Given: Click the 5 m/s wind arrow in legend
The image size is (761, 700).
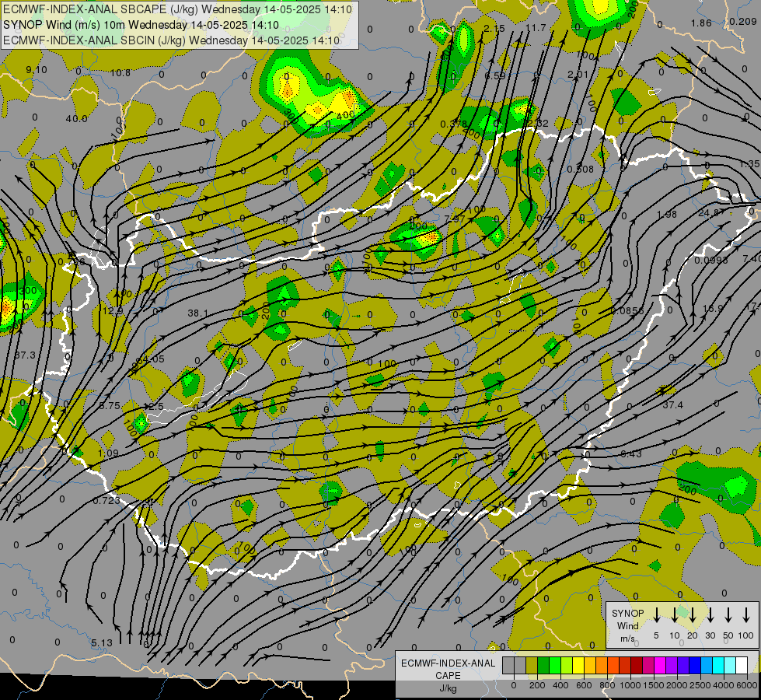Looking at the screenshot, I should (656, 614).
